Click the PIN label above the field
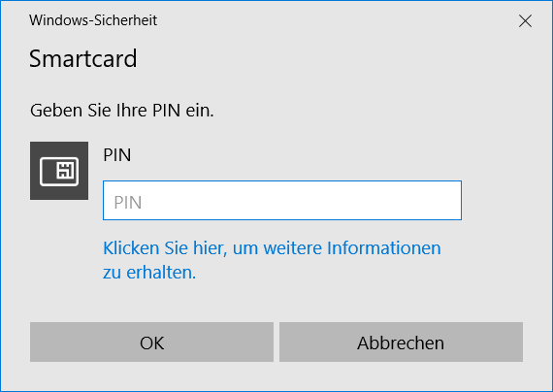 pyautogui.click(x=117, y=155)
